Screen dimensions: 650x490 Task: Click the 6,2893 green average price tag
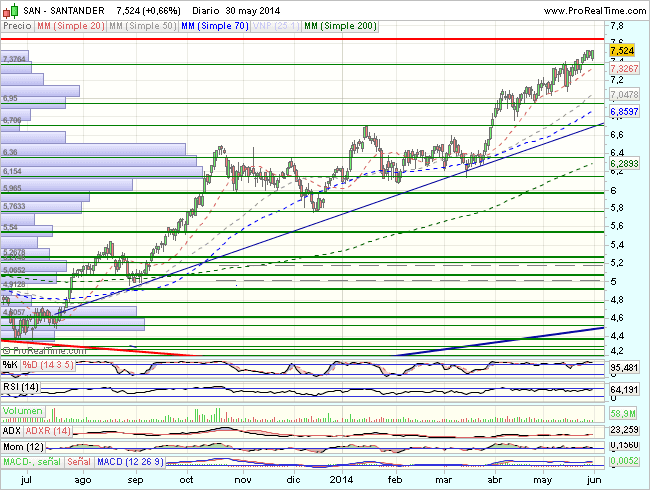click(x=624, y=163)
